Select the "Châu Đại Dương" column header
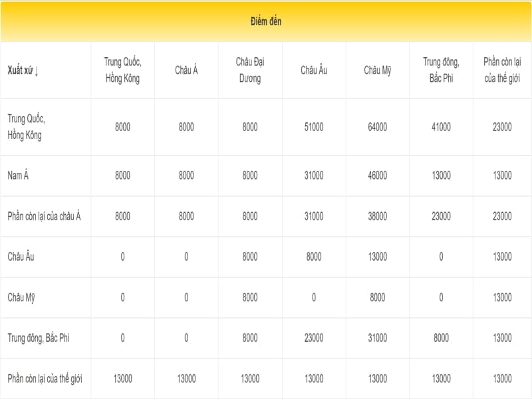This screenshot has height=399, width=532. pos(250,70)
